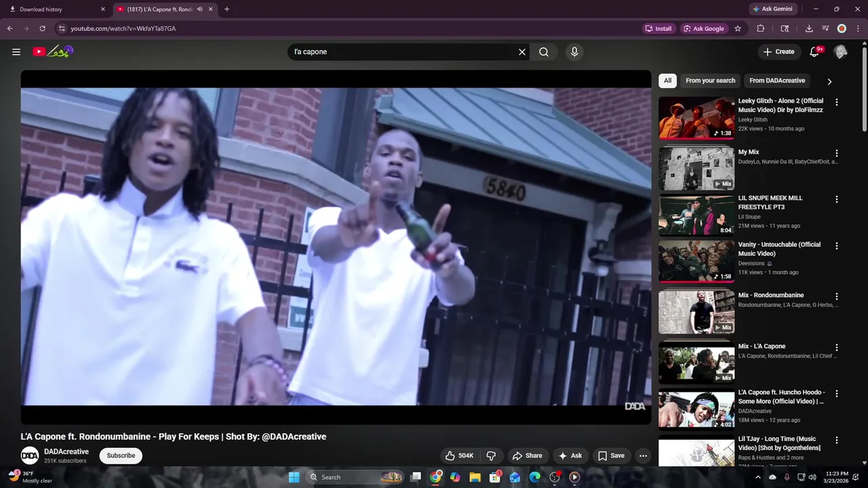The width and height of the screenshot is (868, 488).
Task: Select From your search chip
Action: (x=710, y=81)
